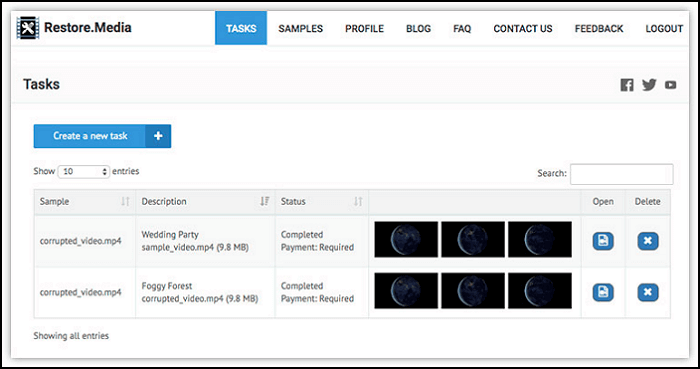Switch to the Samples tab

pos(300,29)
